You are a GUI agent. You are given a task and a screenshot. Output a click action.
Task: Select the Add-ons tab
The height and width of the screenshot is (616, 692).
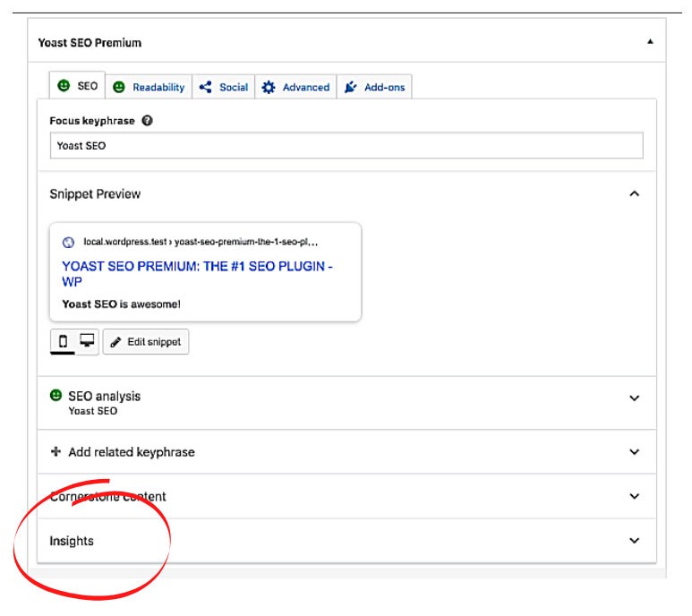(x=374, y=87)
